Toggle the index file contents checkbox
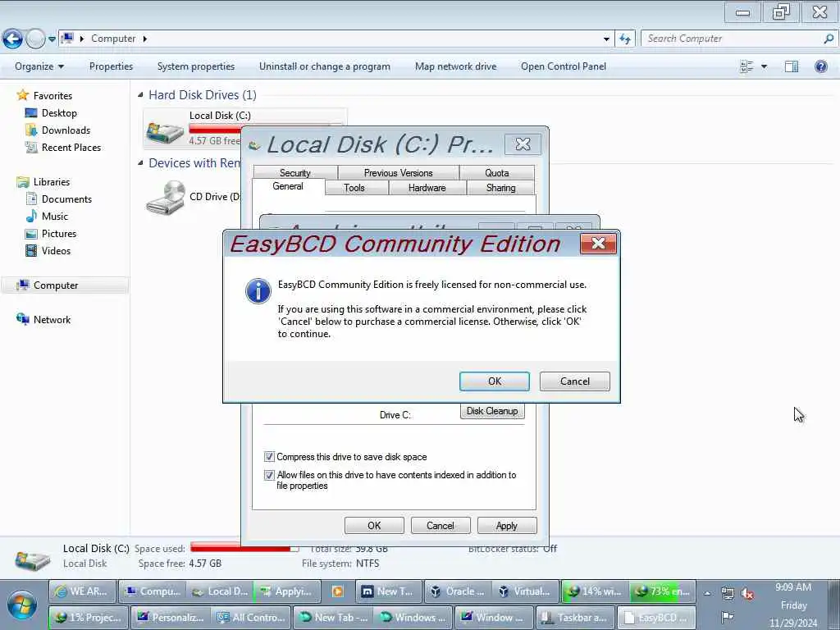 click(x=269, y=475)
